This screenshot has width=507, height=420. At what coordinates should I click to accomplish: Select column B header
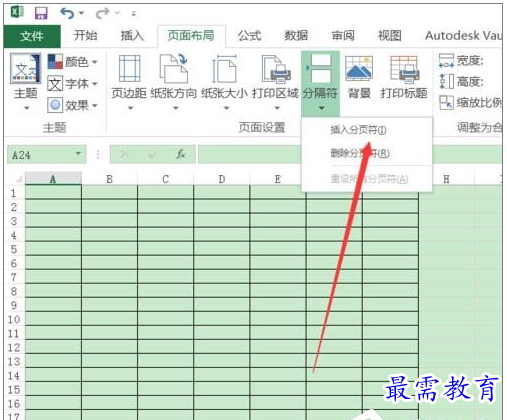[x=109, y=179]
